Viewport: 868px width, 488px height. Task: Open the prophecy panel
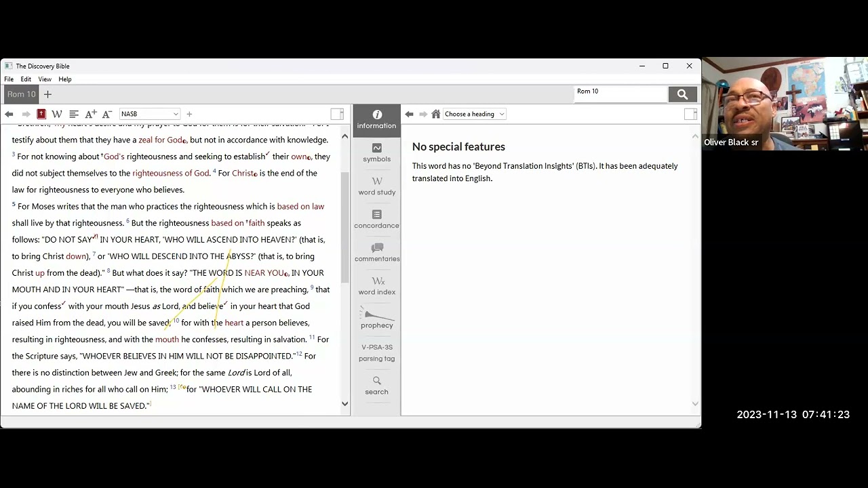point(376,319)
